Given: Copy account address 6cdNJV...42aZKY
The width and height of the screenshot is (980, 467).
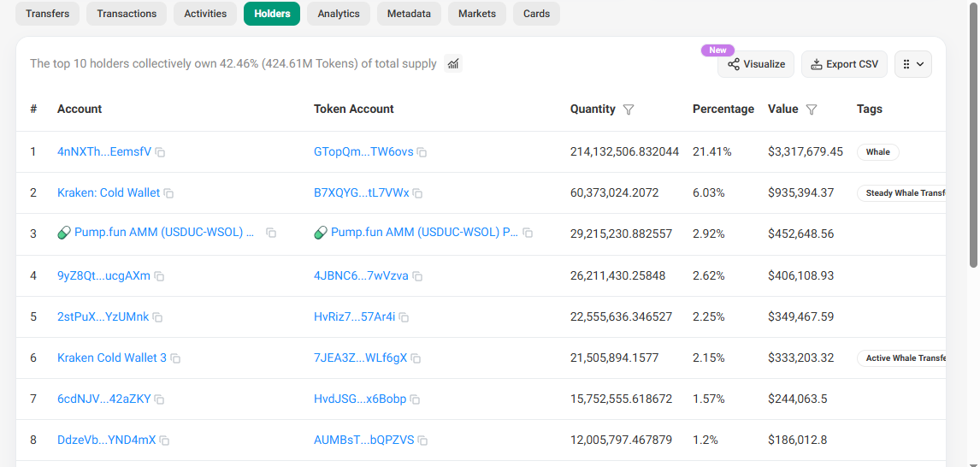Looking at the screenshot, I should 160,399.
